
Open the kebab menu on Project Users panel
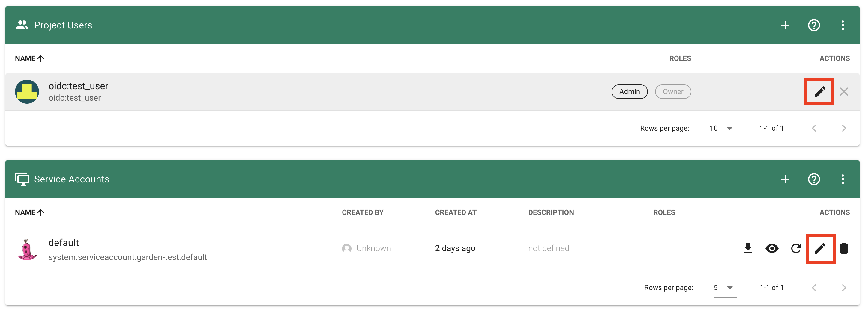point(843,25)
